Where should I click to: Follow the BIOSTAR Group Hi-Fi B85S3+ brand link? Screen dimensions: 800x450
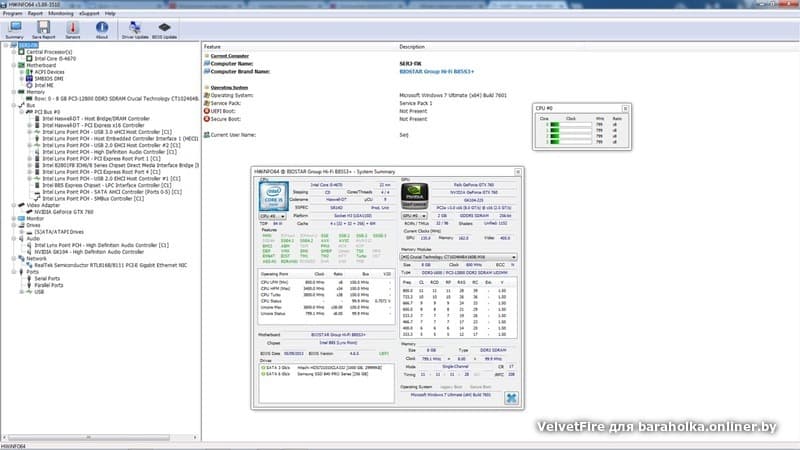(437, 71)
